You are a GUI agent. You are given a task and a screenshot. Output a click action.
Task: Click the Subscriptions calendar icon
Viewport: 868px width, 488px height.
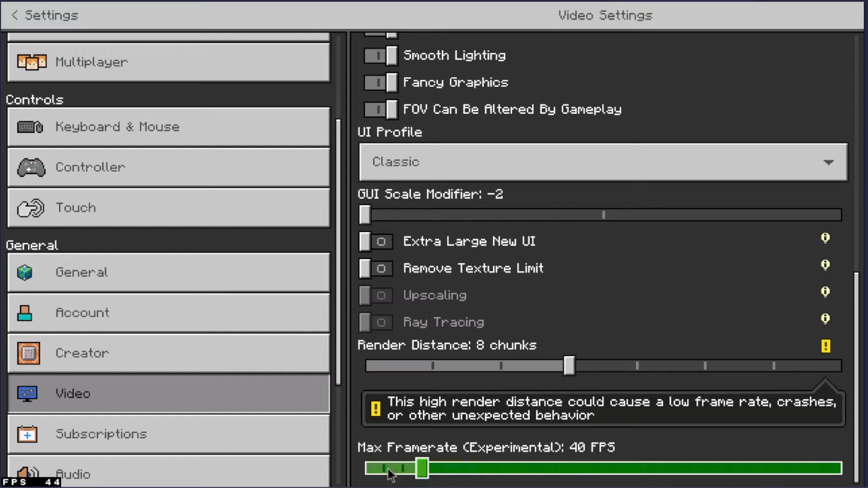[x=27, y=434]
